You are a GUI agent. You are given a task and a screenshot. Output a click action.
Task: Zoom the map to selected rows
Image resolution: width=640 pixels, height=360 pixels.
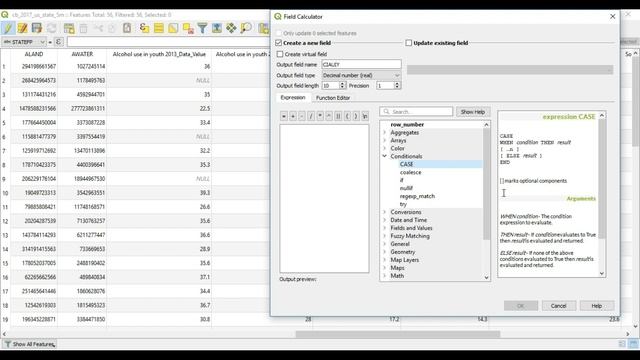click(x=246, y=28)
